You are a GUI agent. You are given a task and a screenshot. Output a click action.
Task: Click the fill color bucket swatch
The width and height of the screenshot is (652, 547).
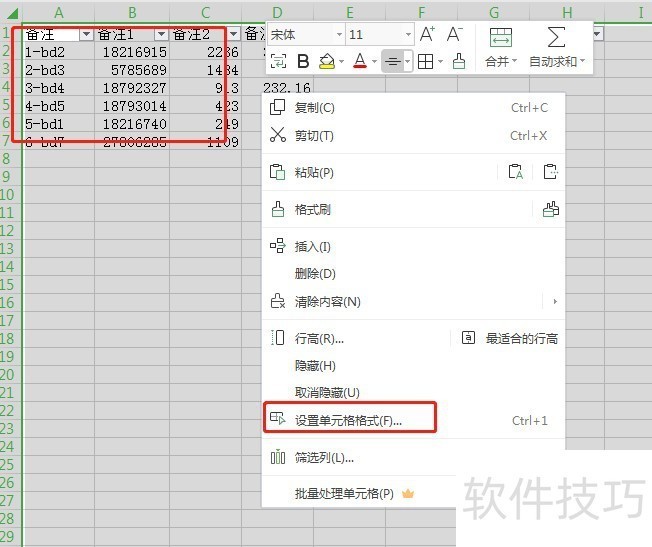click(x=327, y=62)
